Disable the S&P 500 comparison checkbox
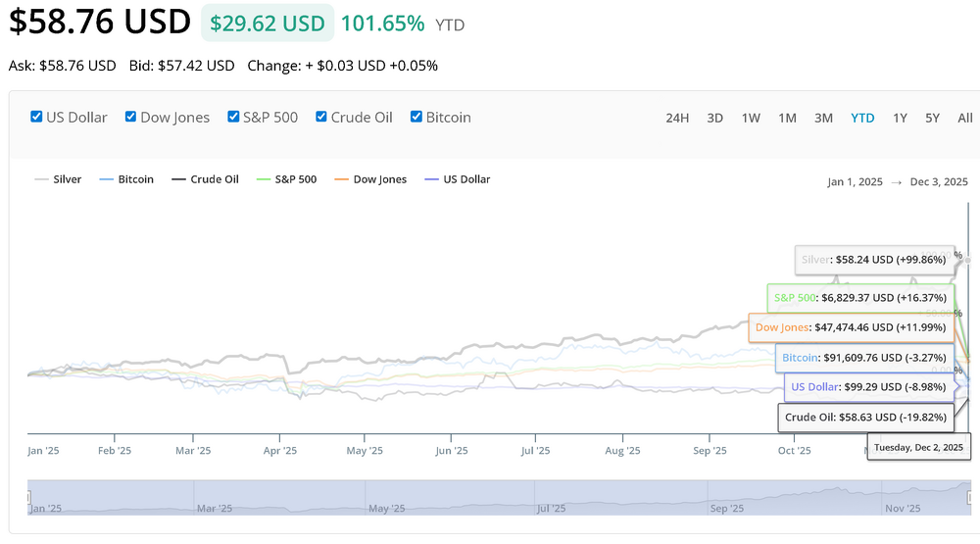980x544 pixels. (233, 117)
